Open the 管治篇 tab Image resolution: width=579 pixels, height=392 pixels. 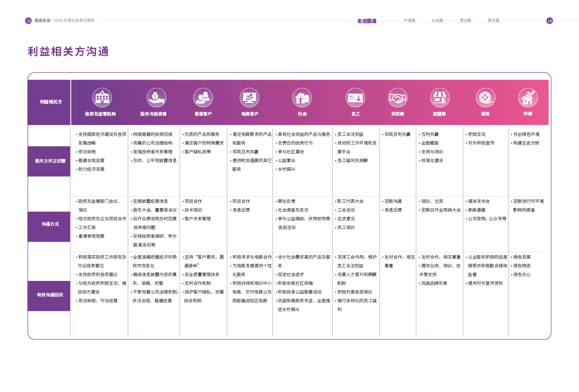[x=465, y=20]
